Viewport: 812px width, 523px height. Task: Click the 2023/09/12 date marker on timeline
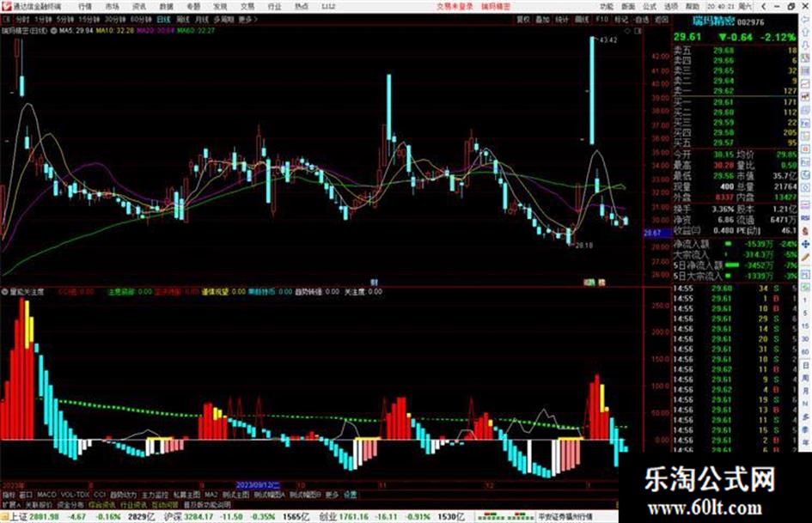click(x=258, y=485)
